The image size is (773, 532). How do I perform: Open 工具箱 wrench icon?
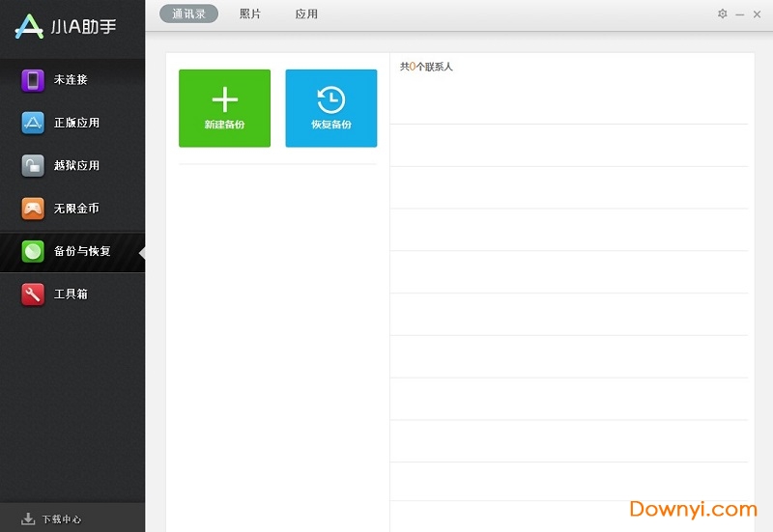click(x=33, y=294)
